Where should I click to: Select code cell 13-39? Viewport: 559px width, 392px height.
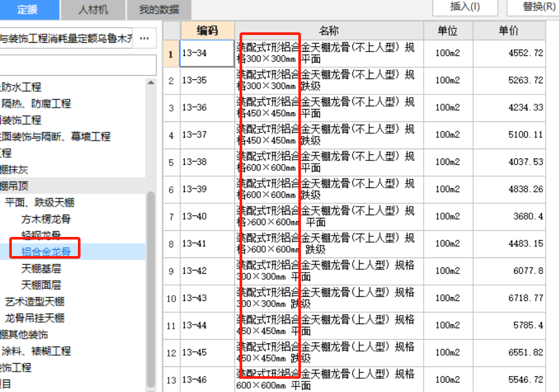pos(207,189)
